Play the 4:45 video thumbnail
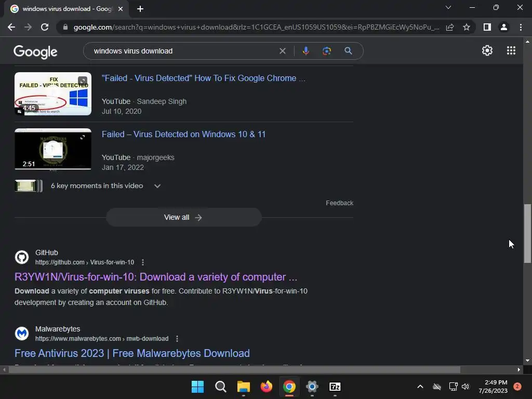 [x=53, y=94]
